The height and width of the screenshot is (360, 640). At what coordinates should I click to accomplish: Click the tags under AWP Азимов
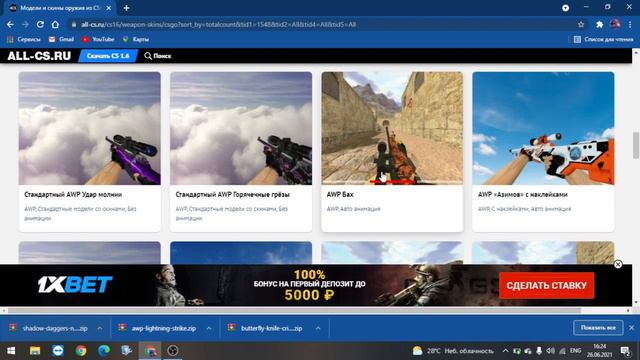(524, 209)
